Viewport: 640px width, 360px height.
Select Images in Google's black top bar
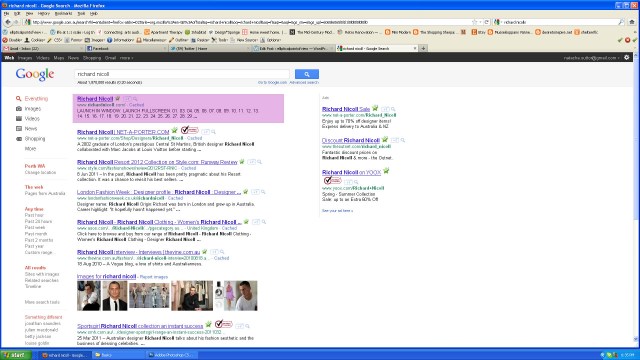click(x=25, y=58)
